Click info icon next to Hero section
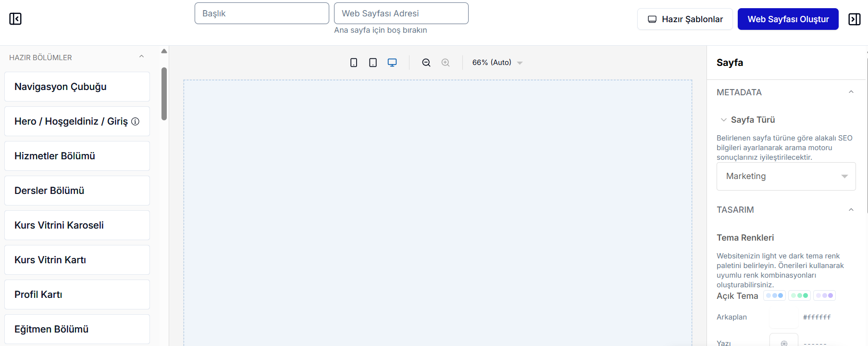The width and height of the screenshot is (868, 346). [x=136, y=122]
